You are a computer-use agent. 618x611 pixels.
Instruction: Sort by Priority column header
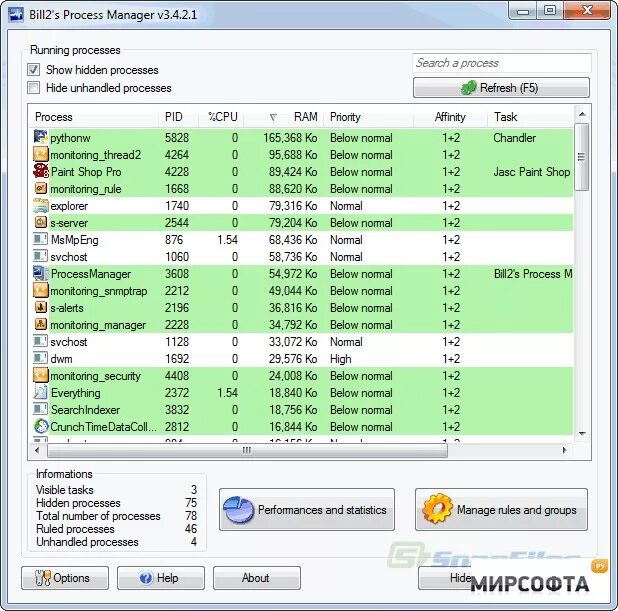tap(369, 117)
